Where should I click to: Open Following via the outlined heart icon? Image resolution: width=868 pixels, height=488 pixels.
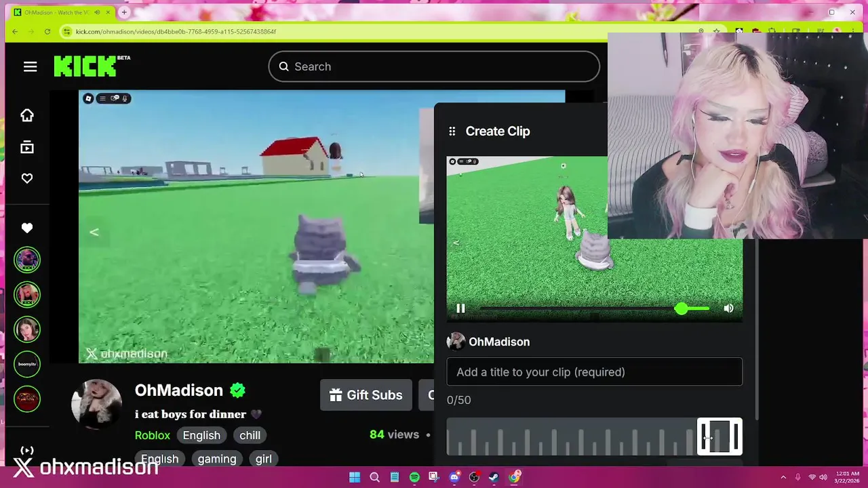coord(27,178)
